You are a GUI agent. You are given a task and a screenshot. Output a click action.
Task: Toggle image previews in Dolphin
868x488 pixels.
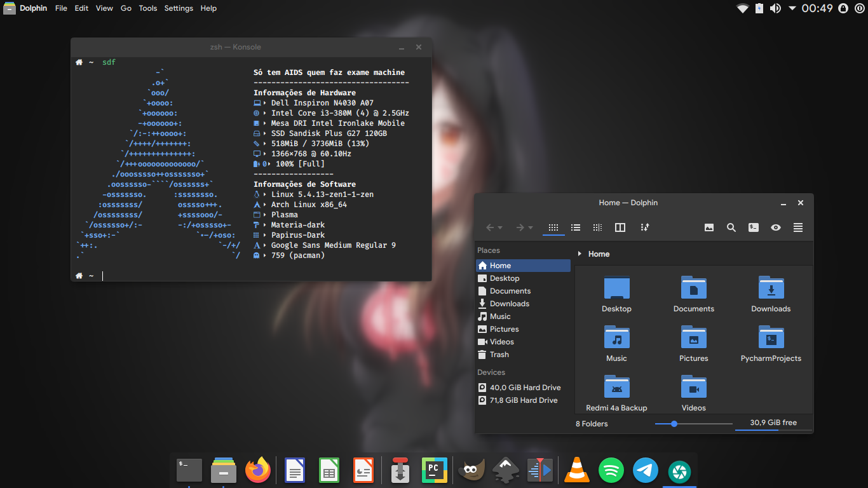coord(709,227)
